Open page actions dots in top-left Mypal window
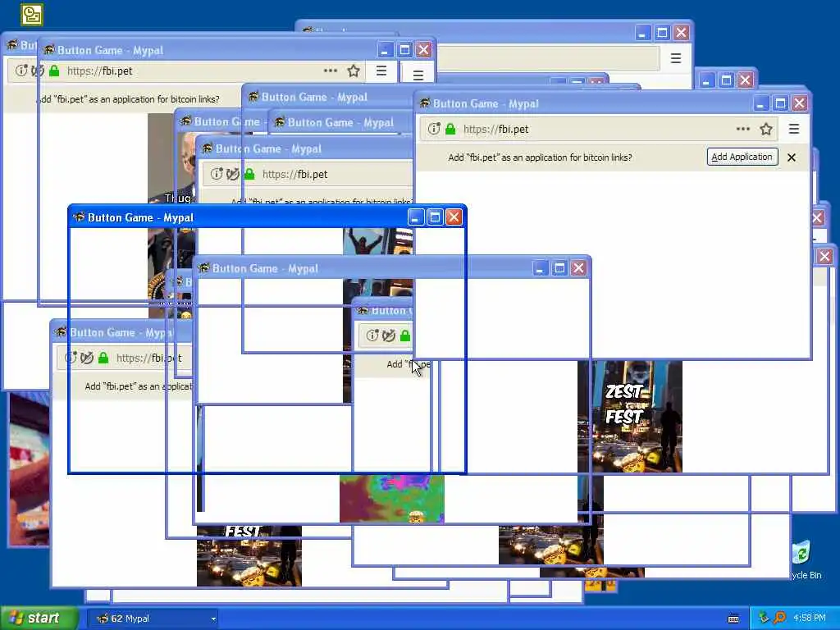Viewport: 840px width, 630px height. tap(331, 71)
